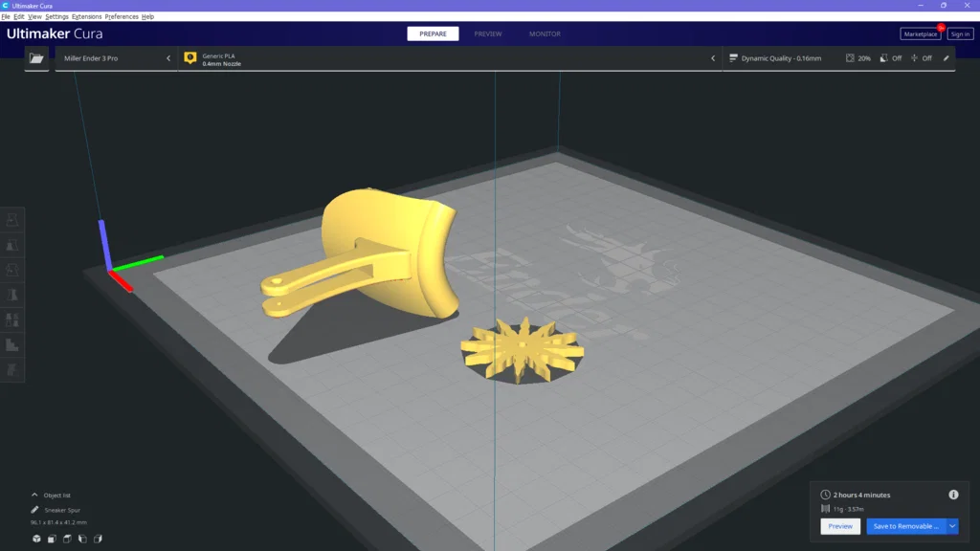Image resolution: width=980 pixels, height=551 pixels.
Task: Open the Settings menu
Action: [56, 17]
